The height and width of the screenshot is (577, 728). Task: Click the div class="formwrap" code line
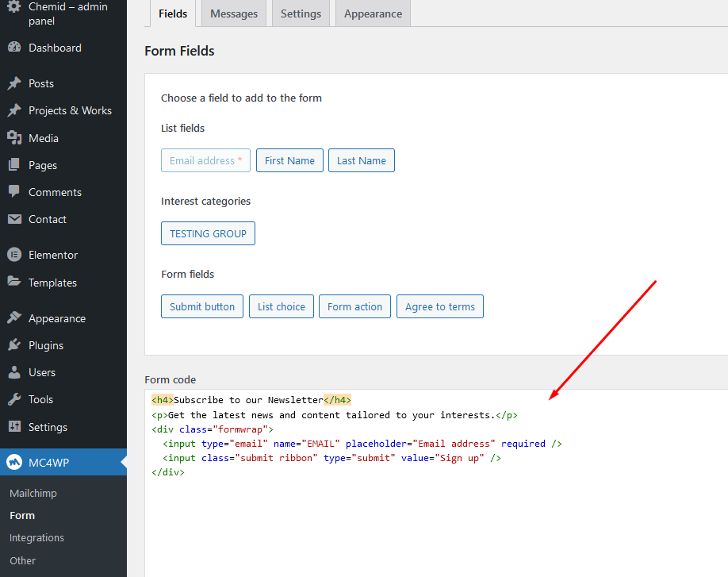(213, 429)
